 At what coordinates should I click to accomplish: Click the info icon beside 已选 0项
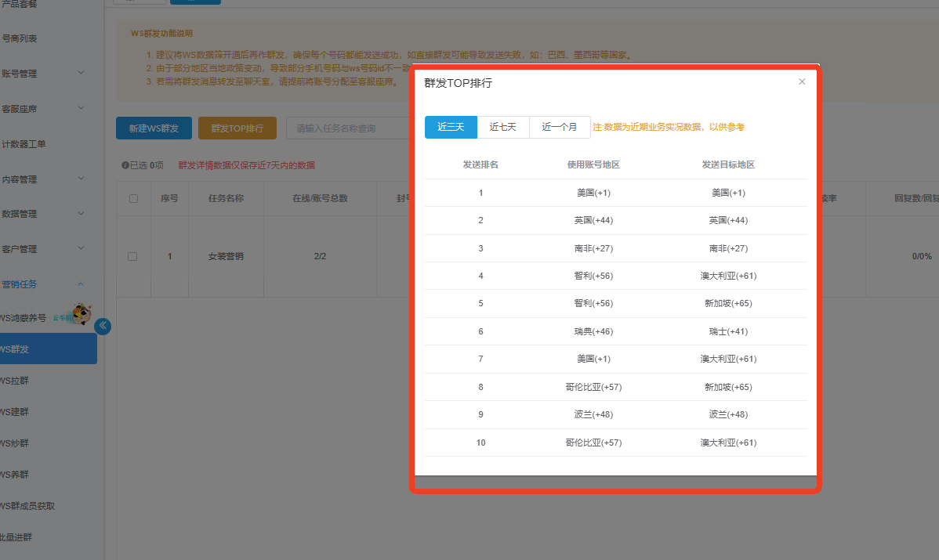[x=125, y=165]
